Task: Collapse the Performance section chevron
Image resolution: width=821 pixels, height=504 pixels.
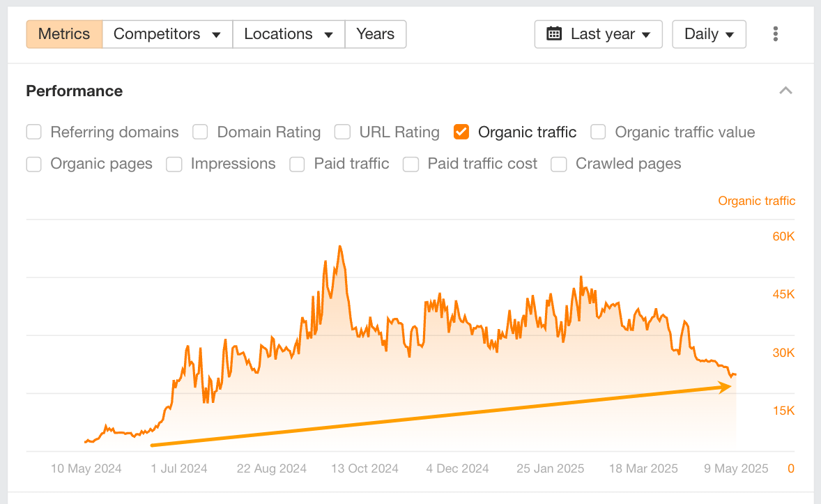Action: coord(786,91)
